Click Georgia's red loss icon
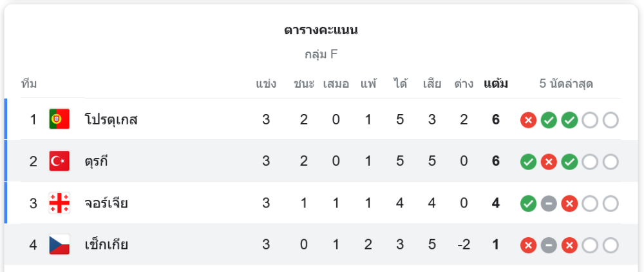The image size is (644, 272). click(569, 204)
